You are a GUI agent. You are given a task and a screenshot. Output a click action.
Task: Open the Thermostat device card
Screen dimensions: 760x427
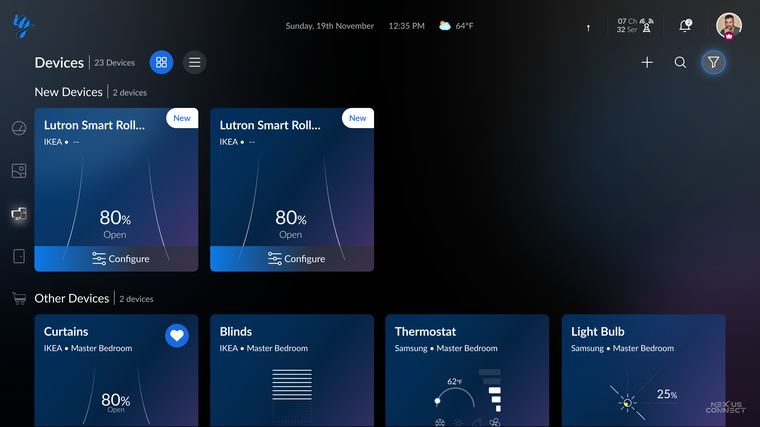tap(467, 371)
